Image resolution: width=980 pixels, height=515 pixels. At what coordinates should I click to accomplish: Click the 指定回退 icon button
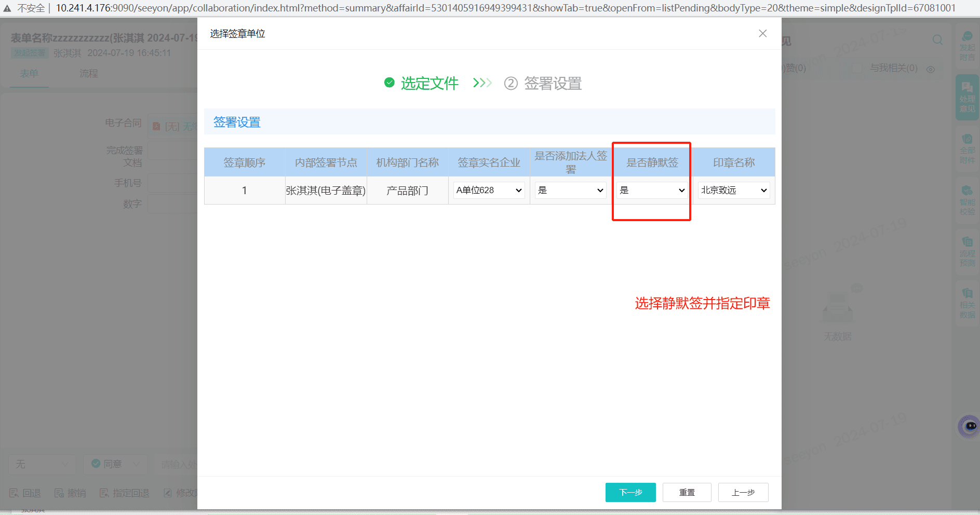(125, 493)
